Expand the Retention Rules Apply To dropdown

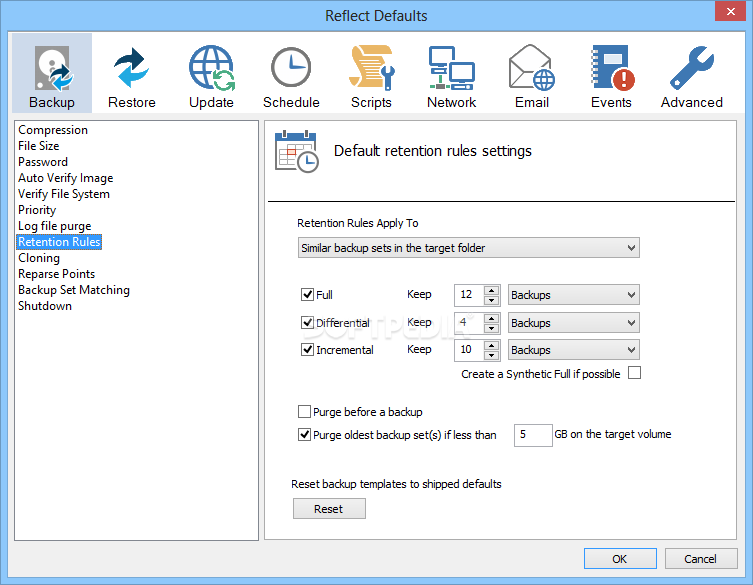click(469, 248)
